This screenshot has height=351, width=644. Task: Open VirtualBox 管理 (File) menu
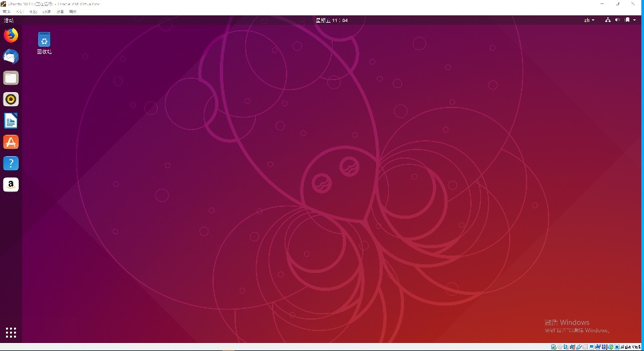(x=7, y=11)
